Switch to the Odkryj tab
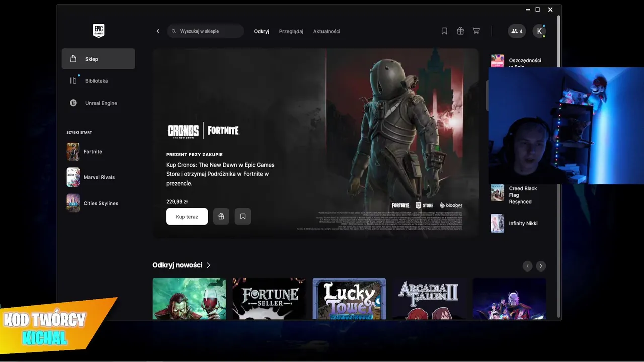The height and width of the screenshot is (362, 644). [261, 31]
